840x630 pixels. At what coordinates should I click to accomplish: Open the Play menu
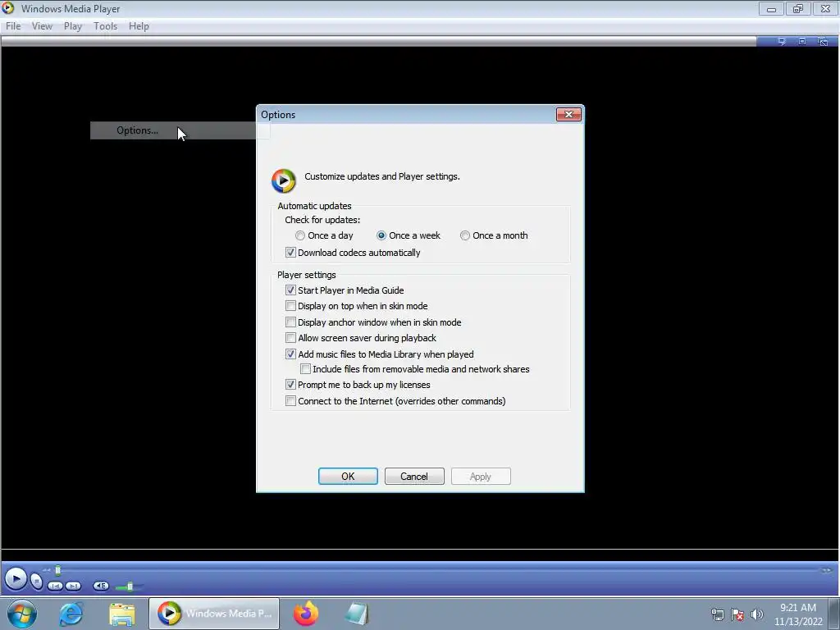pyautogui.click(x=73, y=26)
